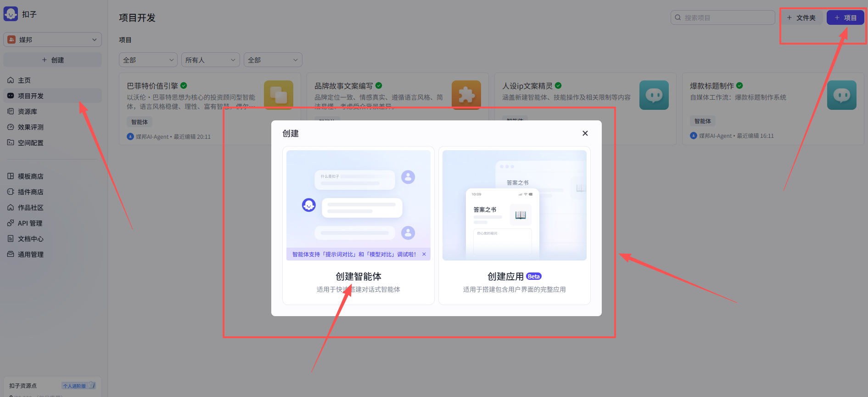
Task: Click the 品牌故事文案编写 puzzle icon
Action: 466,94
